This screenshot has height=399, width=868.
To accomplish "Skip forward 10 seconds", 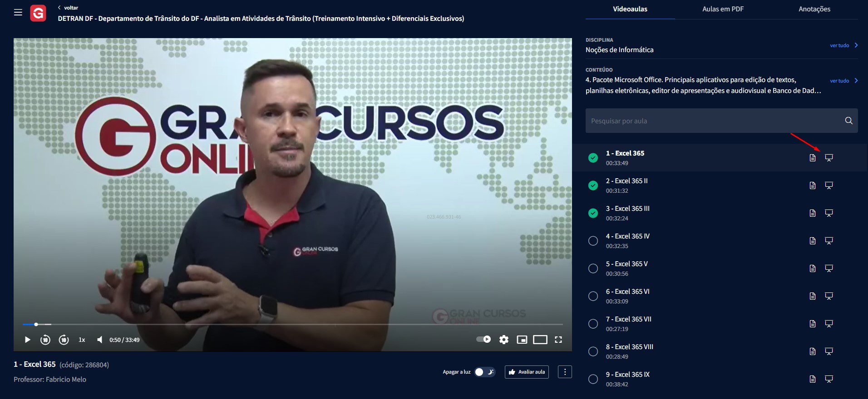I will click(x=64, y=340).
